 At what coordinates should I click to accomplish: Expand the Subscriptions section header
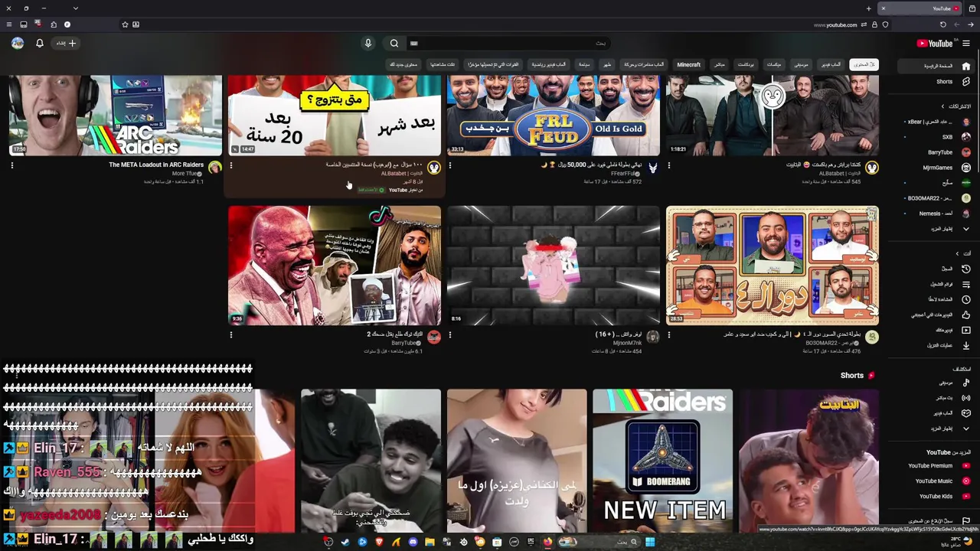[955, 106]
